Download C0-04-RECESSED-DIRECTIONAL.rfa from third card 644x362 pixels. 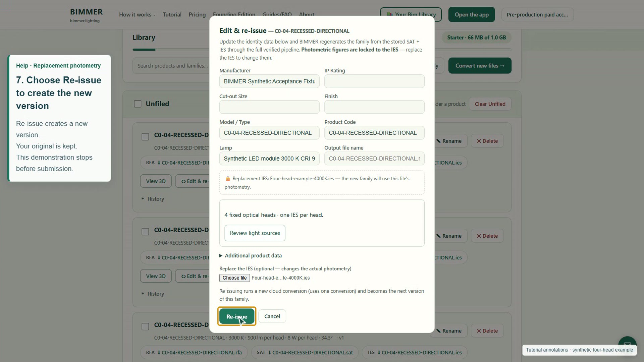click(194, 353)
